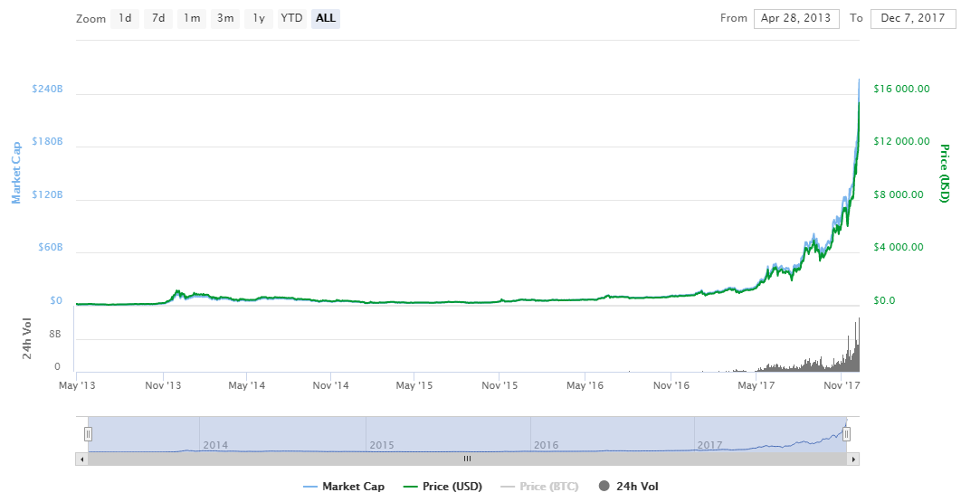
Task: Click the YTD zoom button
Action: [x=291, y=18]
